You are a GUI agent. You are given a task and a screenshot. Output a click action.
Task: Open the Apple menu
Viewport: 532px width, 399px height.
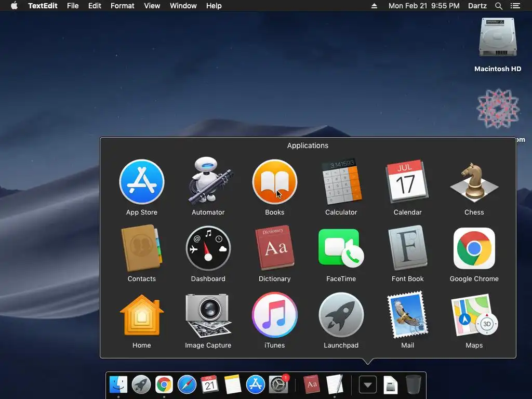click(14, 6)
